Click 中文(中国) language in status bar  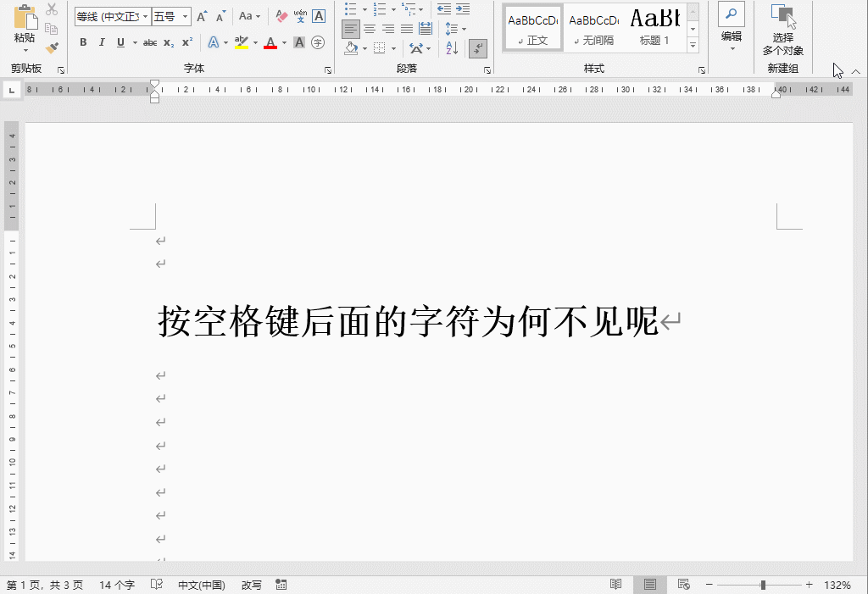click(201, 584)
